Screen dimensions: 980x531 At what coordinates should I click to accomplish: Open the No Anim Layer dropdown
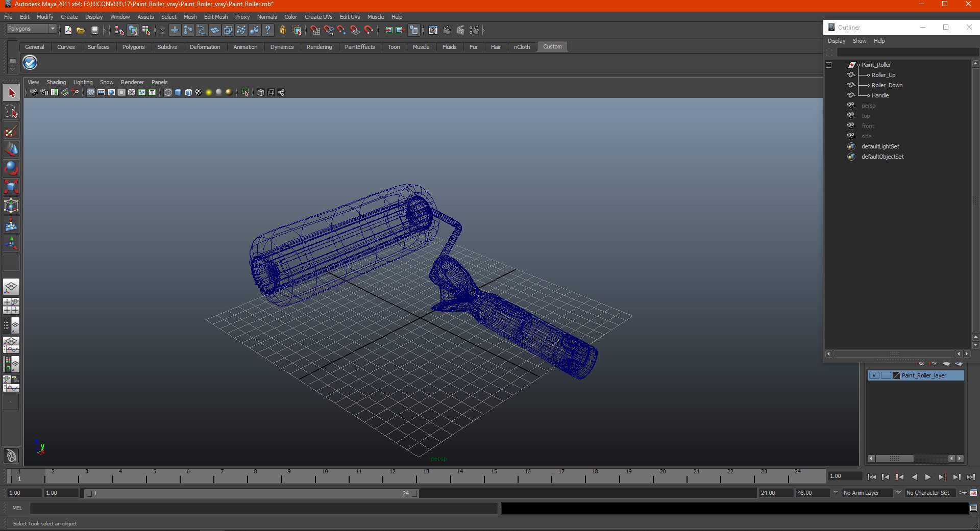867,493
